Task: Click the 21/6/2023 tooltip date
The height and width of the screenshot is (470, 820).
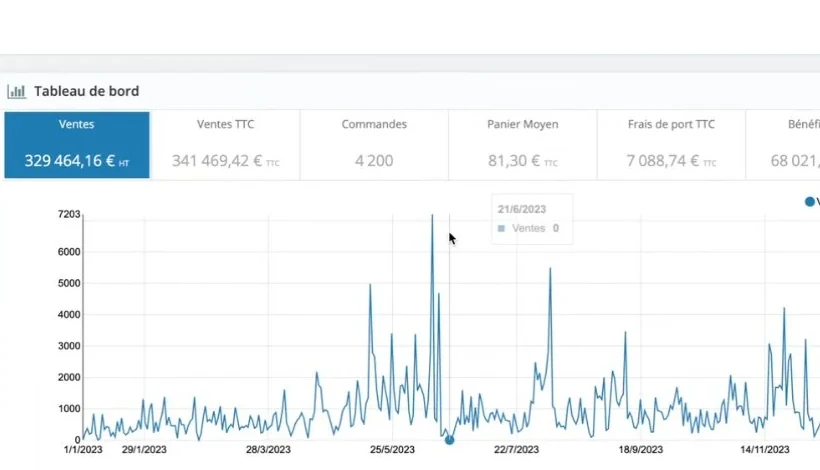Action: pos(522,209)
